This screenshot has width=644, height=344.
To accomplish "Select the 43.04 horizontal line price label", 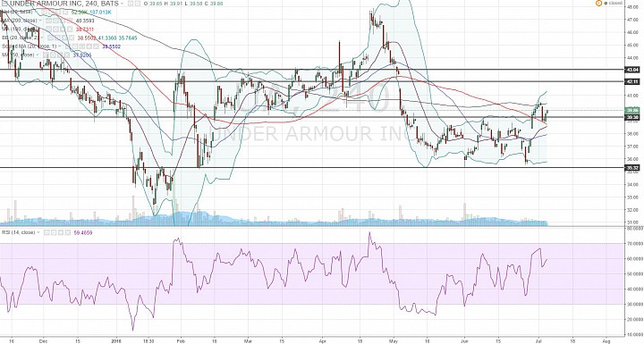I will point(631,70).
